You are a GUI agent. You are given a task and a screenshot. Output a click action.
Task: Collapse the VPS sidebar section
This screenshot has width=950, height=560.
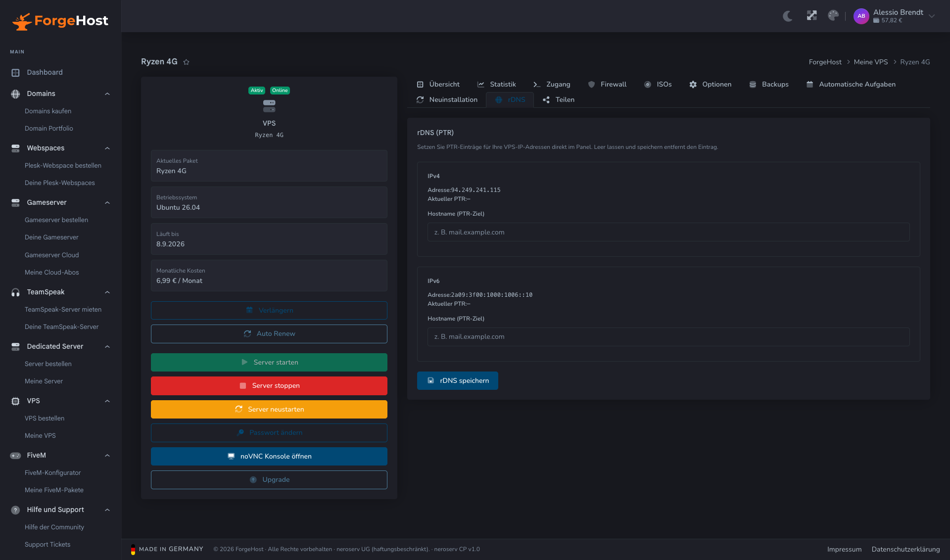(107, 401)
